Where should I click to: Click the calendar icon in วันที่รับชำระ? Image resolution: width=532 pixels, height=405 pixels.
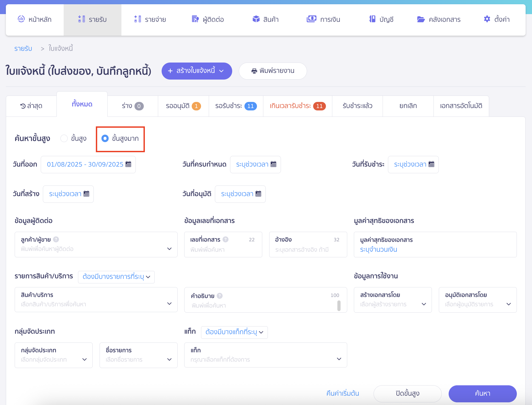tap(431, 164)
